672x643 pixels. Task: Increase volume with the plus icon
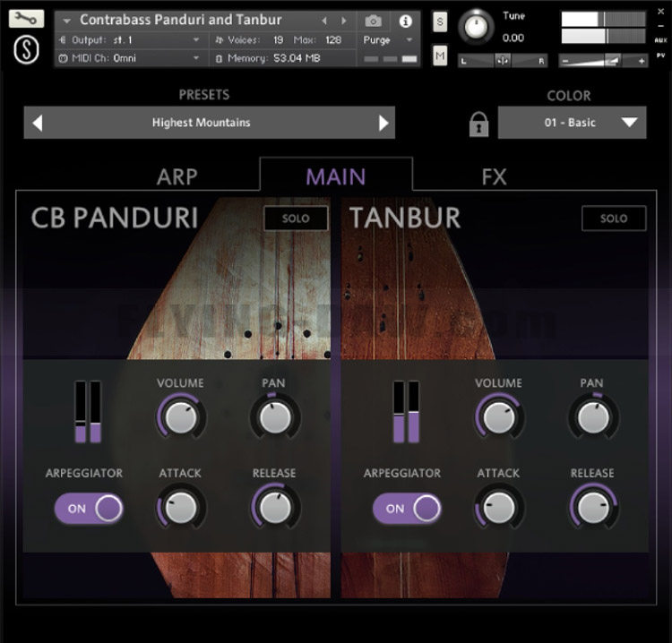(642, 61)
